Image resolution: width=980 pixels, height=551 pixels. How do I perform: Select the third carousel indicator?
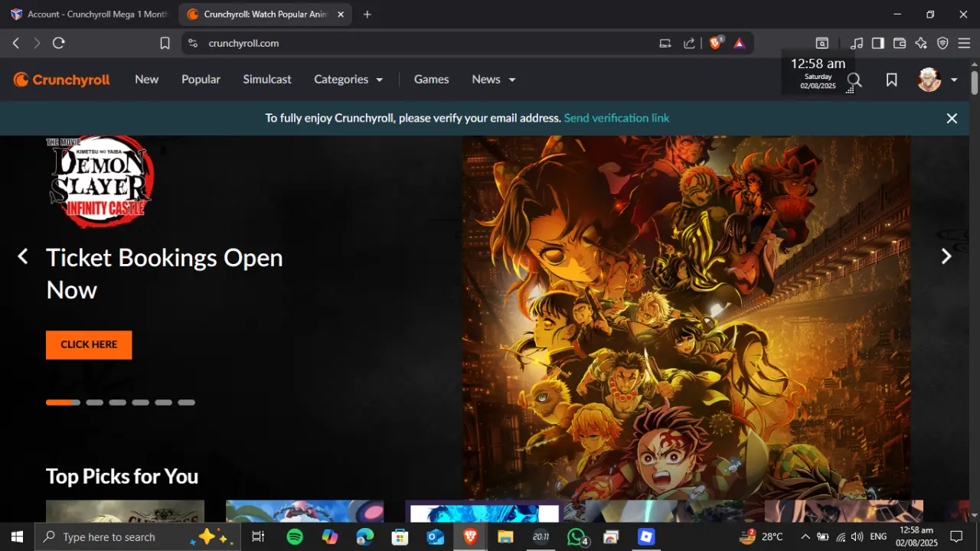click(117, 403)
